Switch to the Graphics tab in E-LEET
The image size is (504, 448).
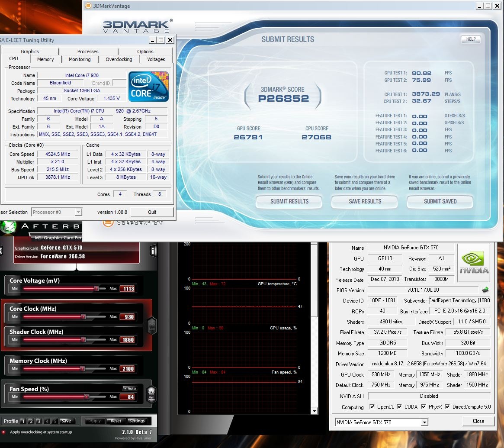(x=30, y=52)
